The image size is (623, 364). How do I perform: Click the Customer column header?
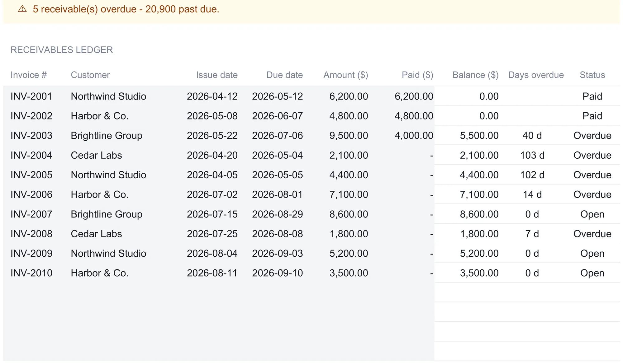click(x=90, y=75)
